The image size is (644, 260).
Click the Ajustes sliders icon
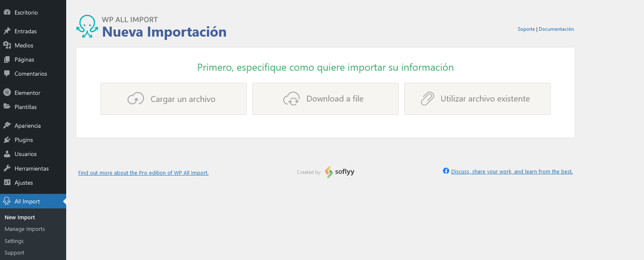tap(7, 183)
